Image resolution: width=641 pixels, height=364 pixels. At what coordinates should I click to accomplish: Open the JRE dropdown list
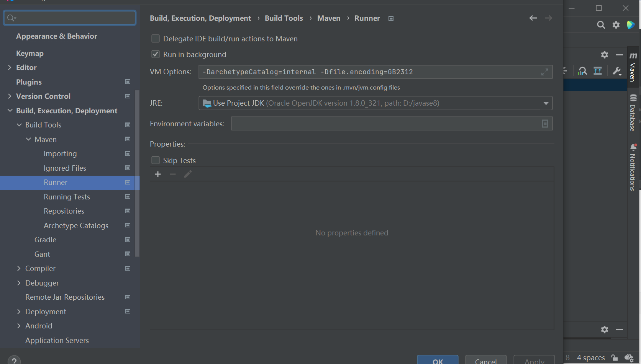[546, 103]
